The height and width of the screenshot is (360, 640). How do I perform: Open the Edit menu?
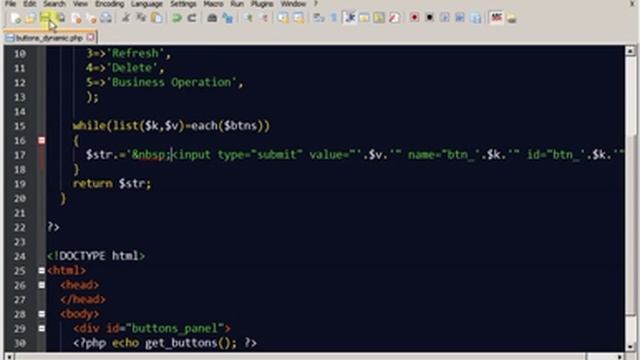point(29,4)
